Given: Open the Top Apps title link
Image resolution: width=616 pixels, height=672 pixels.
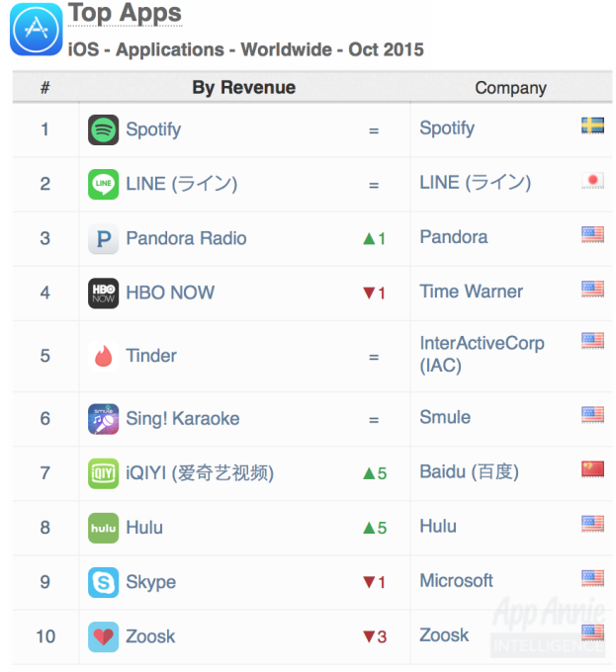Looking at the screenshot, I should (x=125, y=13).
